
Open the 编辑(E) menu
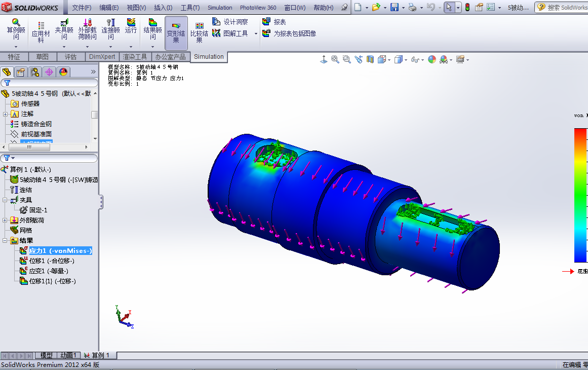109,8
